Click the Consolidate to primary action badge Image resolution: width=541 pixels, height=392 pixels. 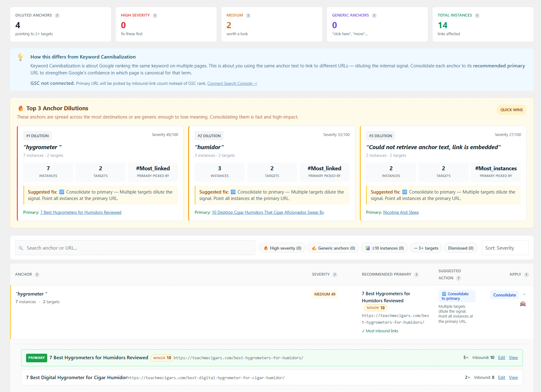(457, 296)
